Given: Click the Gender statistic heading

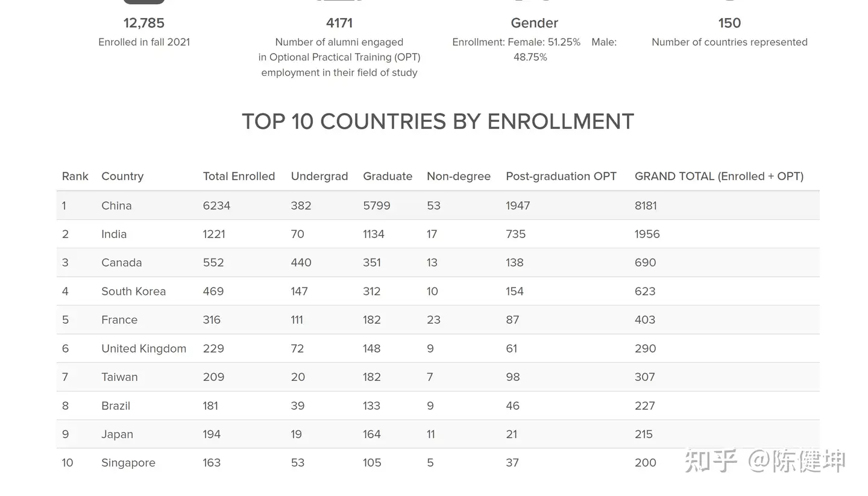Looking at the screenshot, I should coord(534,24).
